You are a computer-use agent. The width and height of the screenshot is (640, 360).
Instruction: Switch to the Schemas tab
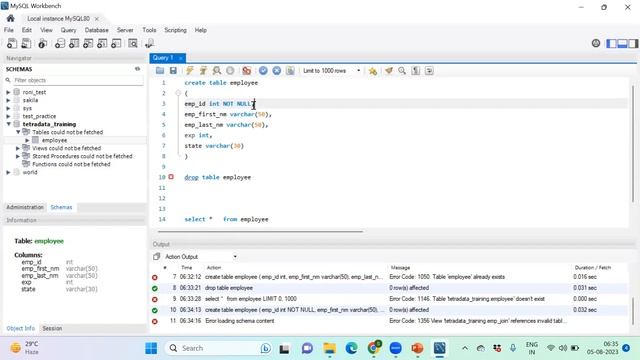pyautogui.click(x=61, y=207)
